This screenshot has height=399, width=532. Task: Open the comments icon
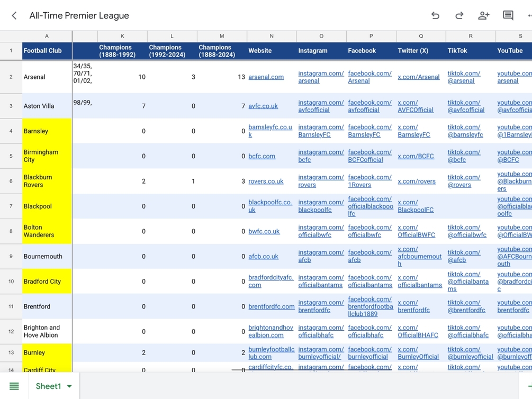pos(508,15)
